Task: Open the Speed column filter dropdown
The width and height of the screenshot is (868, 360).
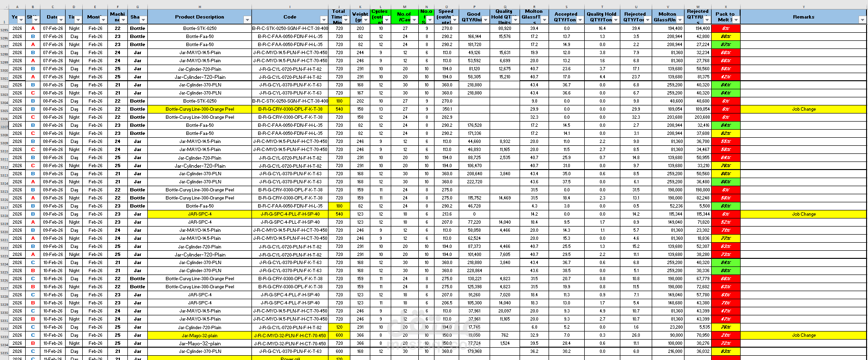Action: [454, 20]
